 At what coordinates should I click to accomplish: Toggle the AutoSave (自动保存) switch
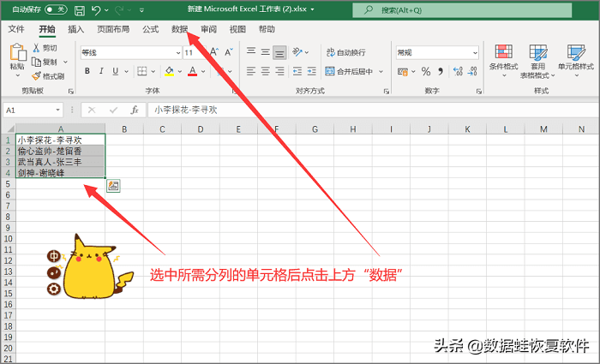56,9
